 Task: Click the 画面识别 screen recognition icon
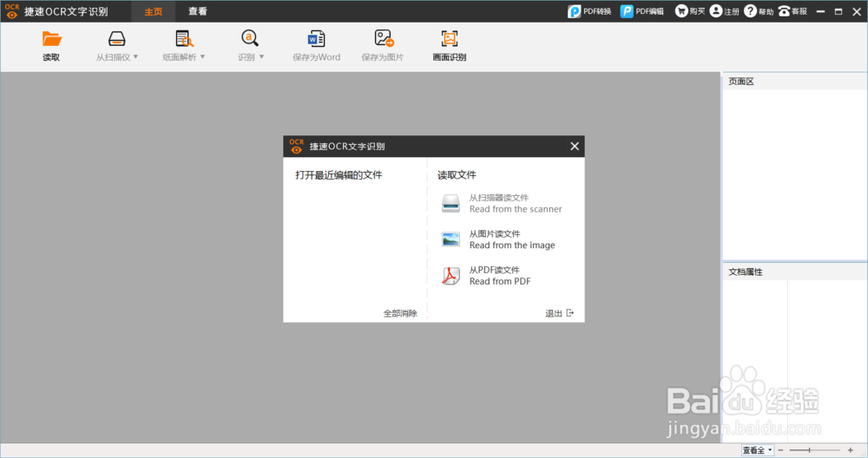(450, 38)
